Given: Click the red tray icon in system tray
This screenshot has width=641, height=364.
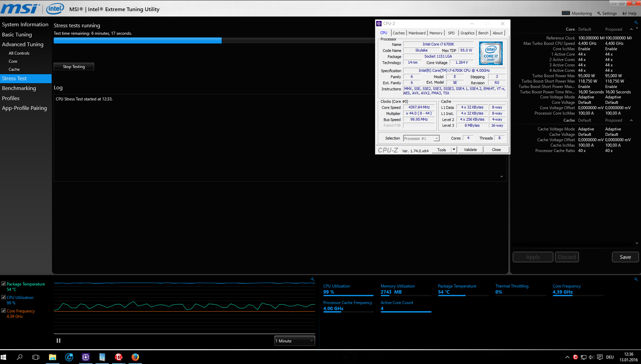Looking at the screenshot, I should pos(575,357).
